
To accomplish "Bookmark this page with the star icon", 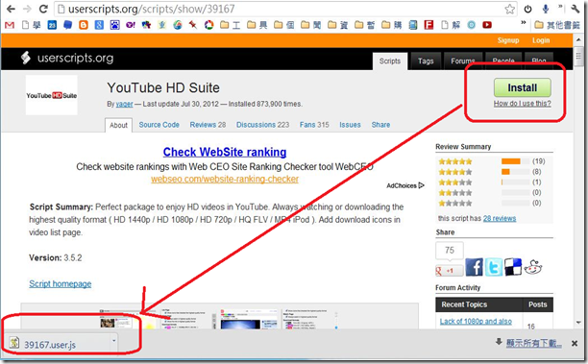I will (509, 9).
